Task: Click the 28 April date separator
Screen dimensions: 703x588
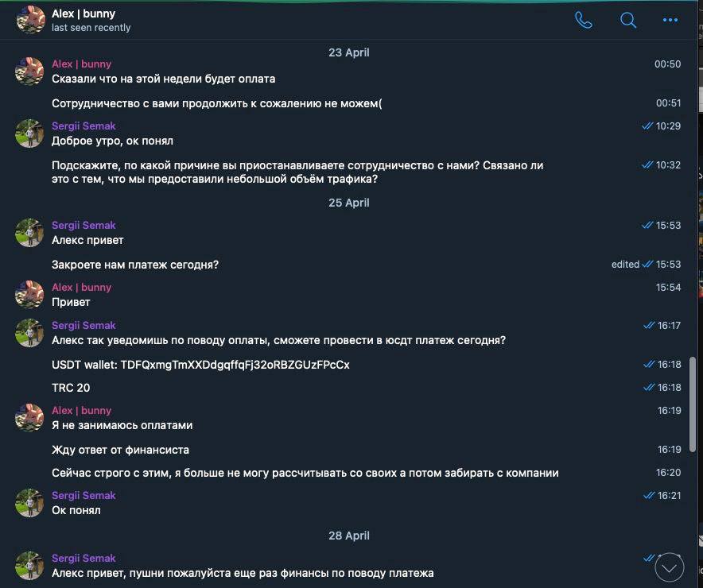Action: click(x=349, y=536)
